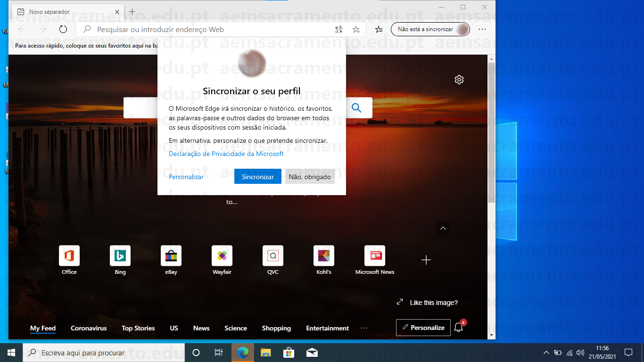Click the Bing search magnifier icon

(356, 108)
